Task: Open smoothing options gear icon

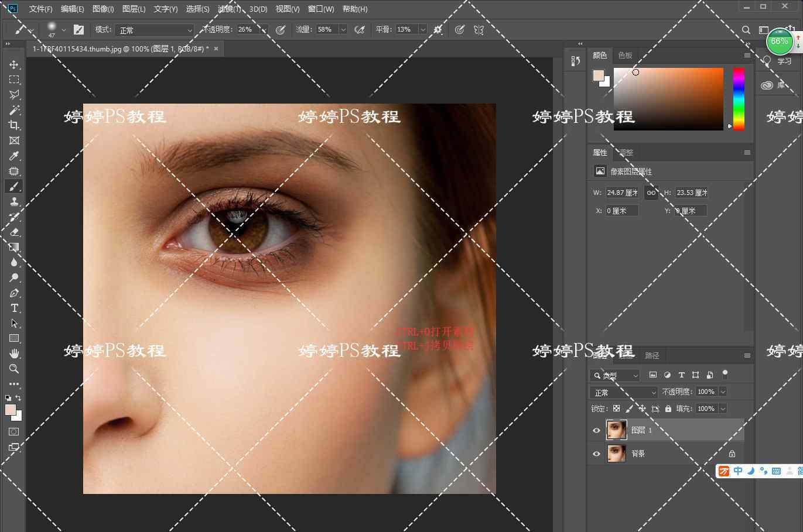Action: pyautogui.click(x=438, y=29)
